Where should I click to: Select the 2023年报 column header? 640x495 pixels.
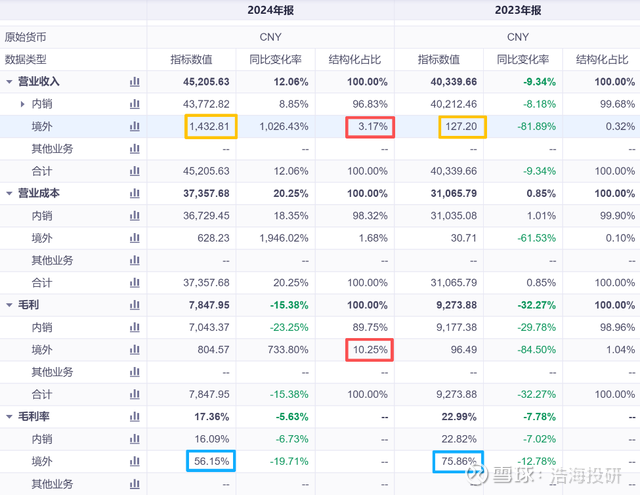(x=517, y=11)
